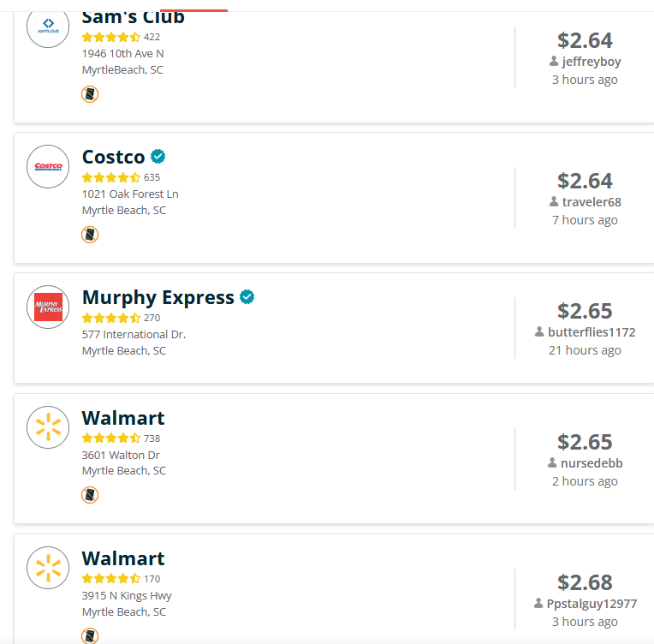
Task: Click the verified badge next to Murphy Express
Action: pos(247,297)
